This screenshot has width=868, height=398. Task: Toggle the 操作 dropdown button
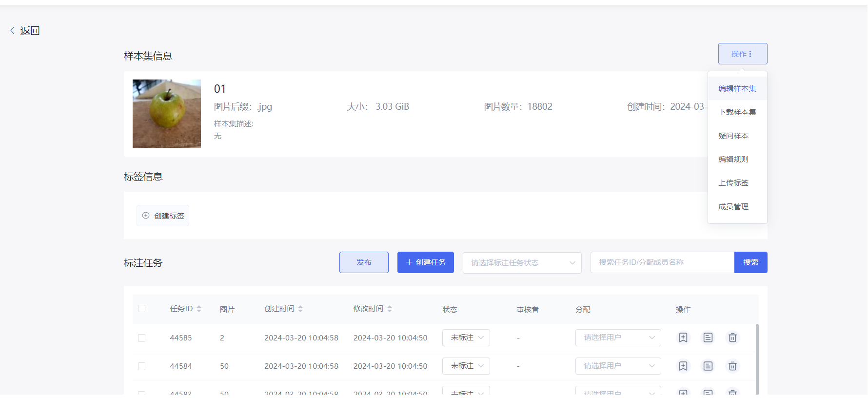point(743,54)
